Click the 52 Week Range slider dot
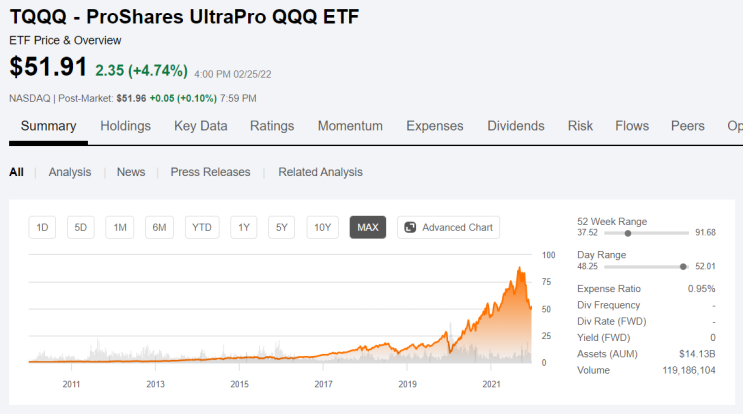Viewport: 743px width, 414px height. (628, 233)
